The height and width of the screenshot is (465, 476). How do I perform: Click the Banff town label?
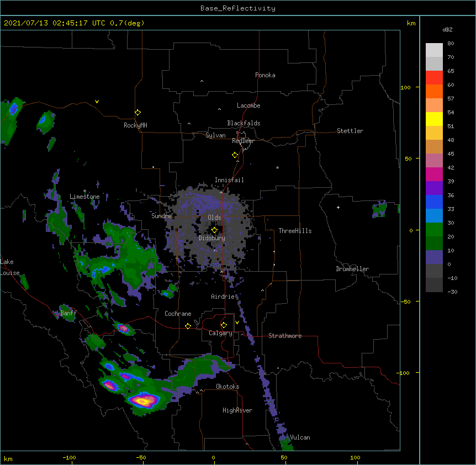point(68,313)
